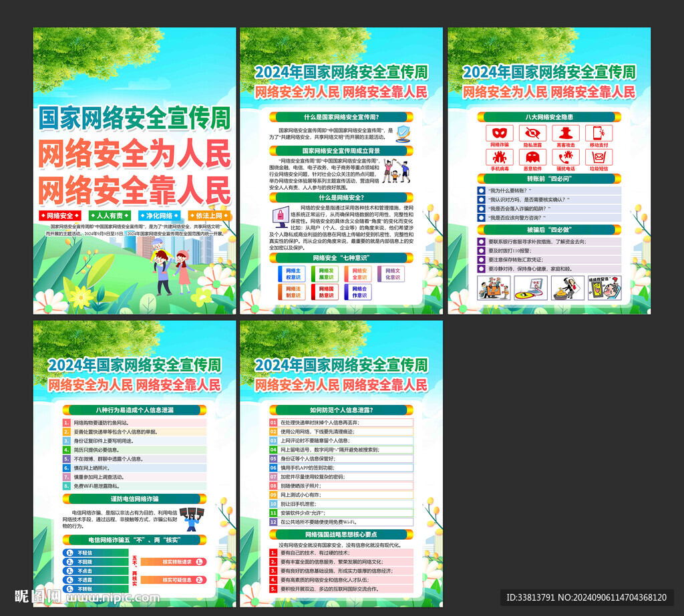Click bullet beside “我认识对方吗,是否需要核实确认?”
The width and height of the screenshot is (684, 616).
pos(481,200)
